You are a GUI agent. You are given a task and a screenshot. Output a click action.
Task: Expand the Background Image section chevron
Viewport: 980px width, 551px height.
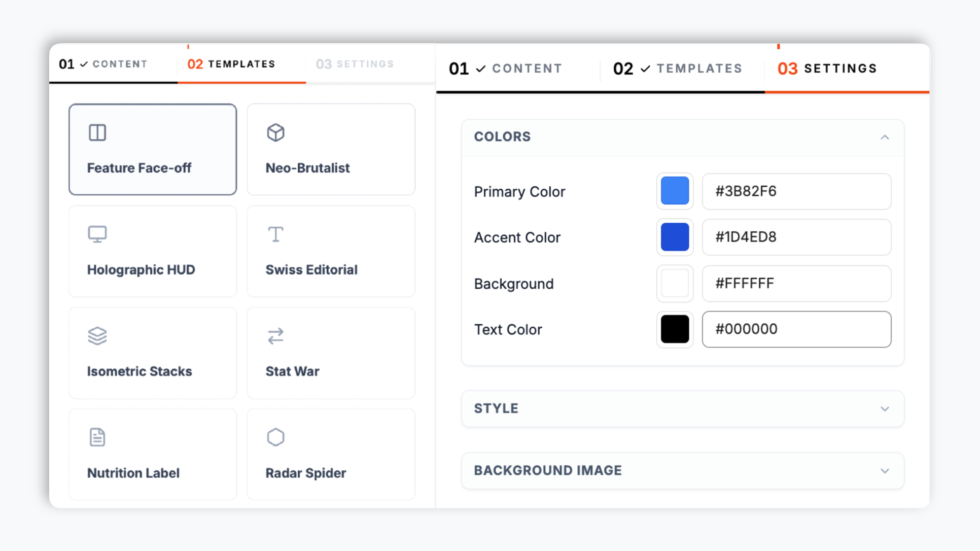(x=885, y=471)
